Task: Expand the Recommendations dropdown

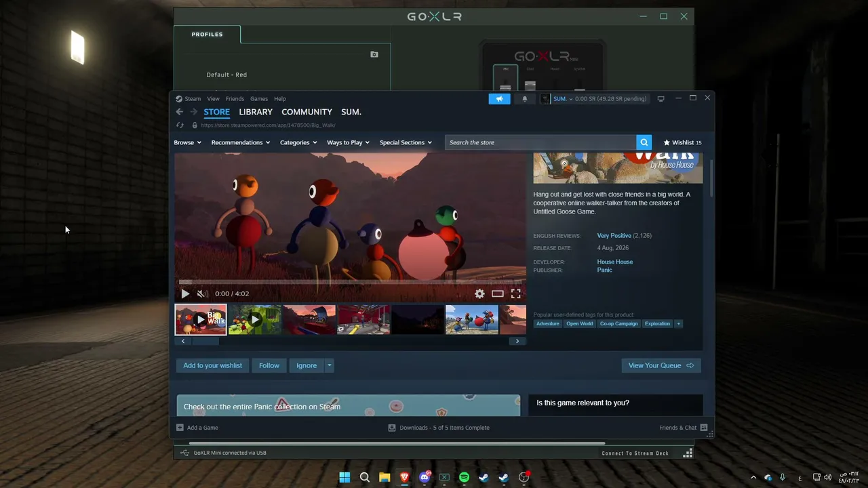Action: [241, 142]
